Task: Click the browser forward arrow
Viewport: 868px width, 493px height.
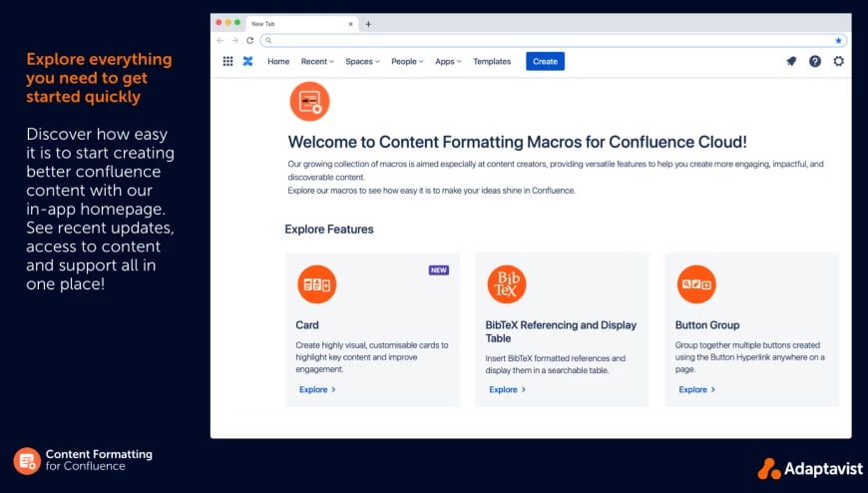Action: pos(234,41)
